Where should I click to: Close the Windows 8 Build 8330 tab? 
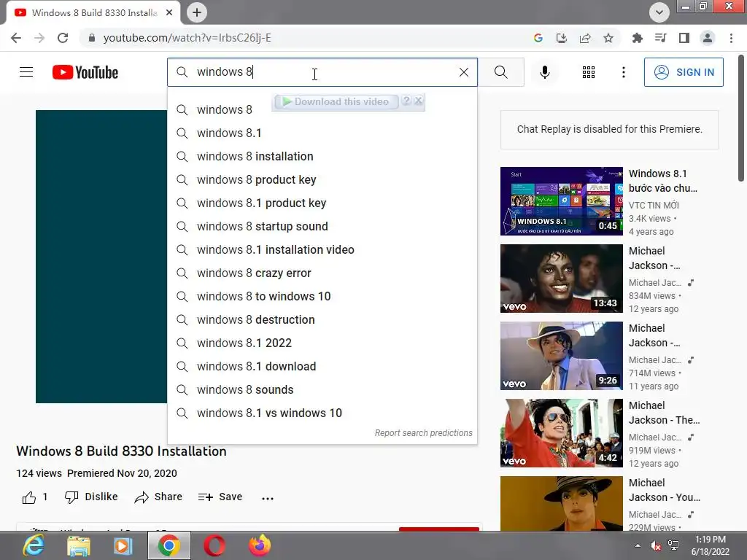169,13
